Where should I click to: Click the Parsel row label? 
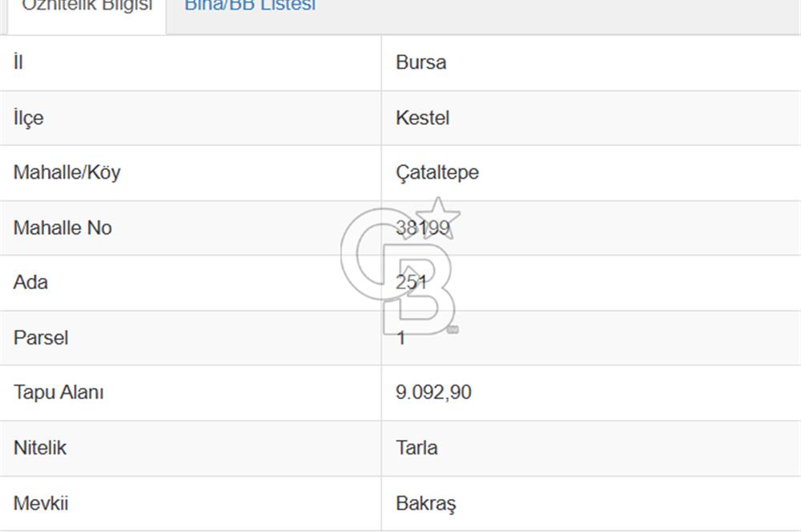click(41, 338)
